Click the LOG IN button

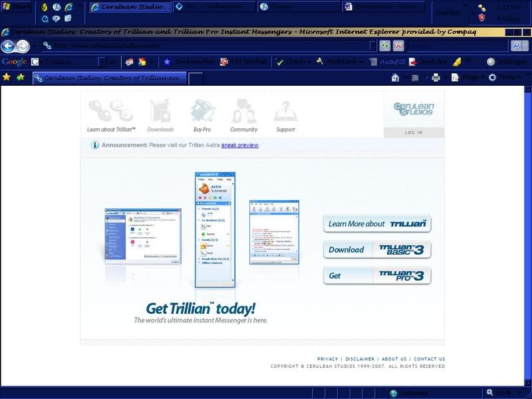click(x=414, y=132)
